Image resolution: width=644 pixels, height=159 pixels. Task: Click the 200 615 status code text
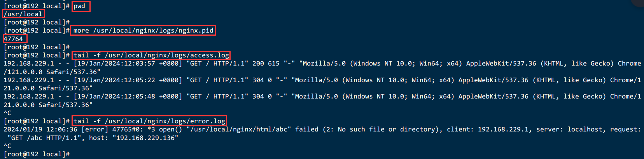coord(266,64)
